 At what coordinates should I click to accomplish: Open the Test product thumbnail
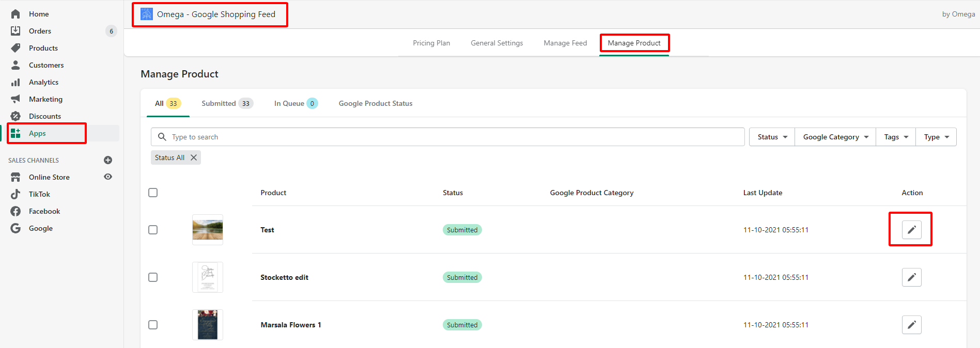point(208,230)
